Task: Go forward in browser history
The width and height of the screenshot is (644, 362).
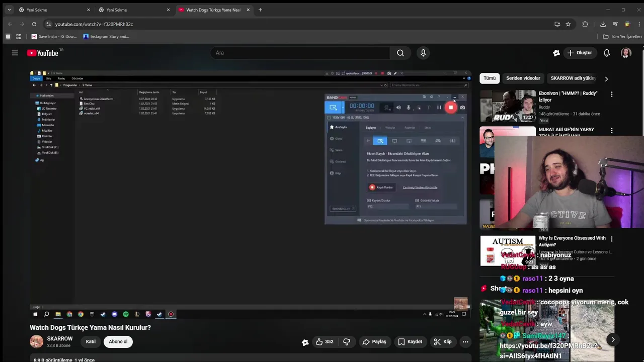Action: click(22, 24)
